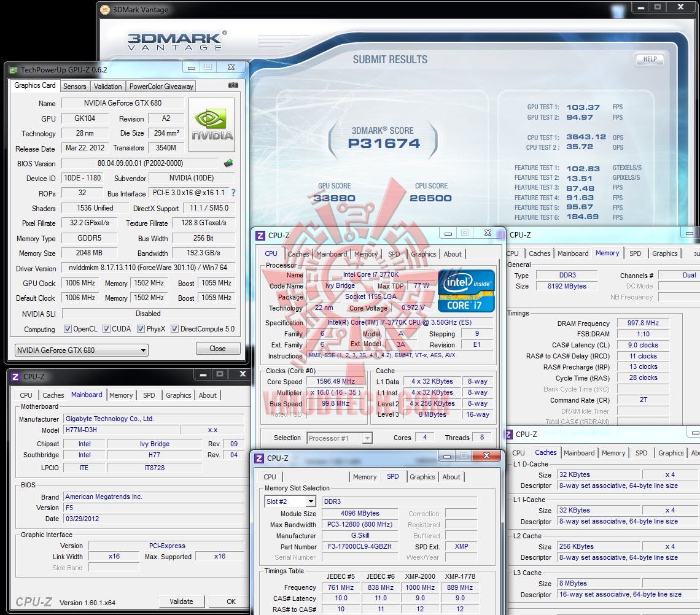Screen dimensions: 700x615
Task: Minimize the CPU-Z Mainboard window
Action: pos(203,374)
